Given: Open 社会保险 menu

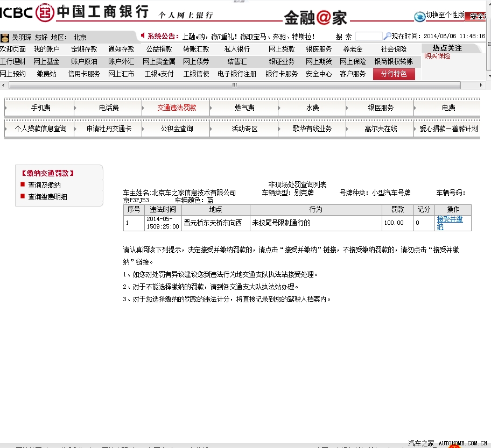Looking at the screenshot, I should (x=394, y=49).
